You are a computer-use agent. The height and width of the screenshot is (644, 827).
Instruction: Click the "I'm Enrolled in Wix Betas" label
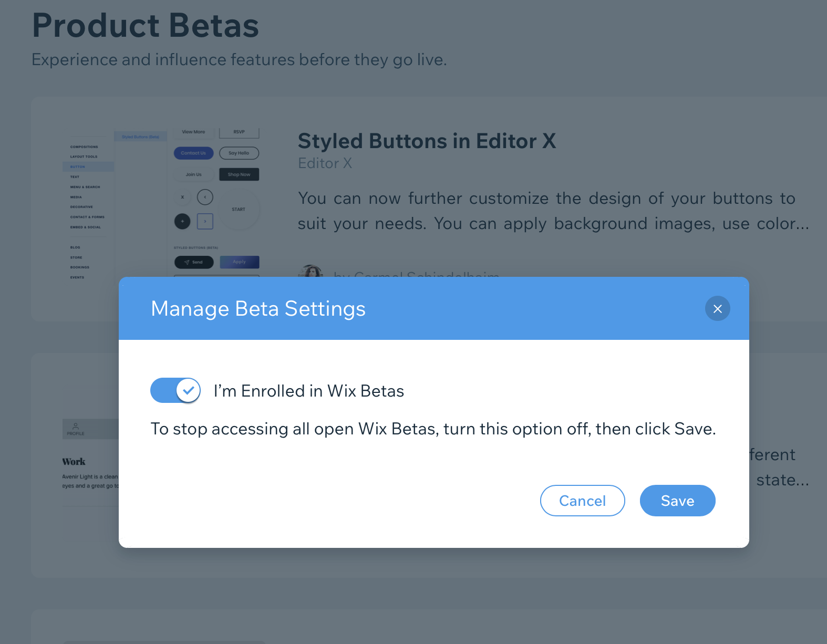[309, 391]
